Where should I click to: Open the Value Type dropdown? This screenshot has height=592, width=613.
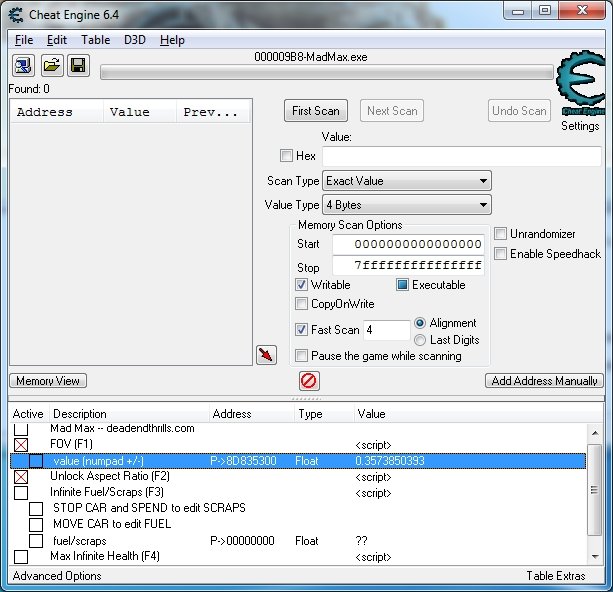(x=407, y=205)
